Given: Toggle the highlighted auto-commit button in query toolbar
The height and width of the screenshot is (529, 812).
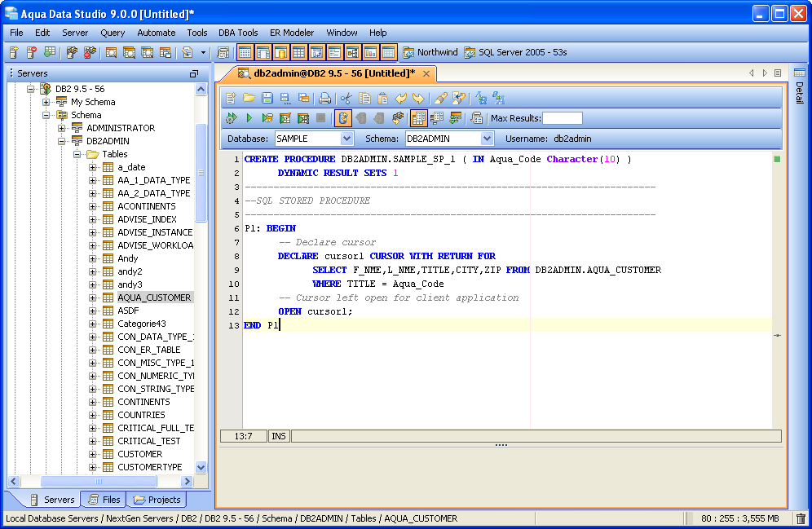Looking at the screenshot, I should pyautogui.click(x=343, y=118).
